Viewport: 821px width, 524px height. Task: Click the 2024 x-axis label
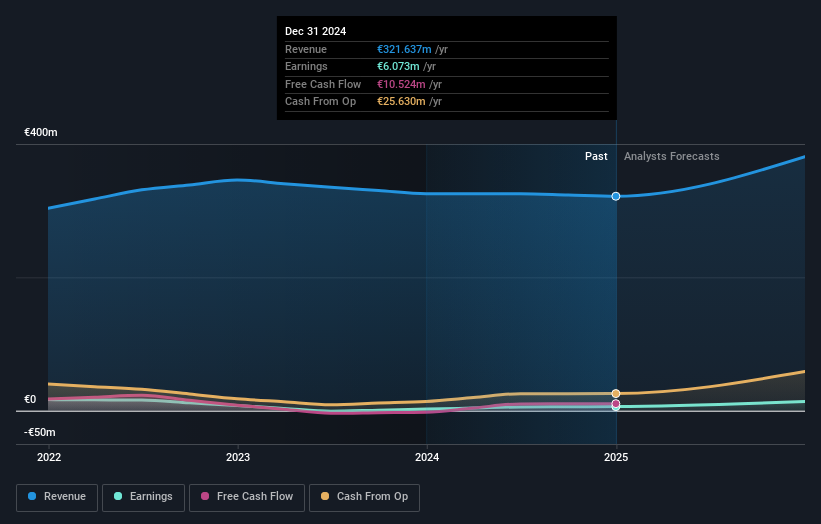[427, 457]
